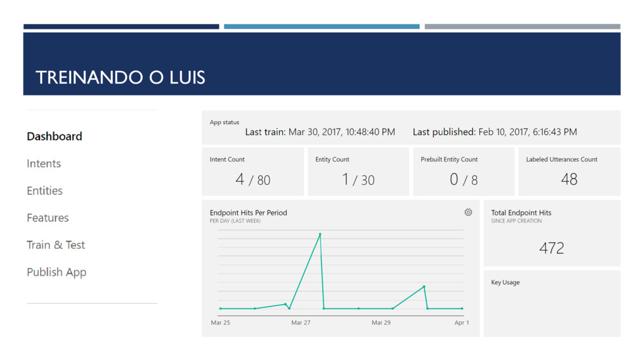Click the Mar 29 axis label
644x362 pixels.
pos(380,322)
